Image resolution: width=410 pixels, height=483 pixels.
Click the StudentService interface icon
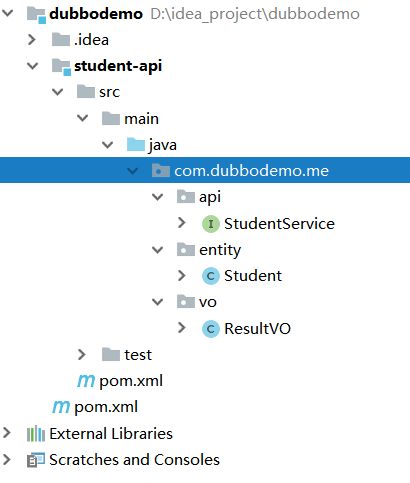pyautogui.click(x=211, y=224)
